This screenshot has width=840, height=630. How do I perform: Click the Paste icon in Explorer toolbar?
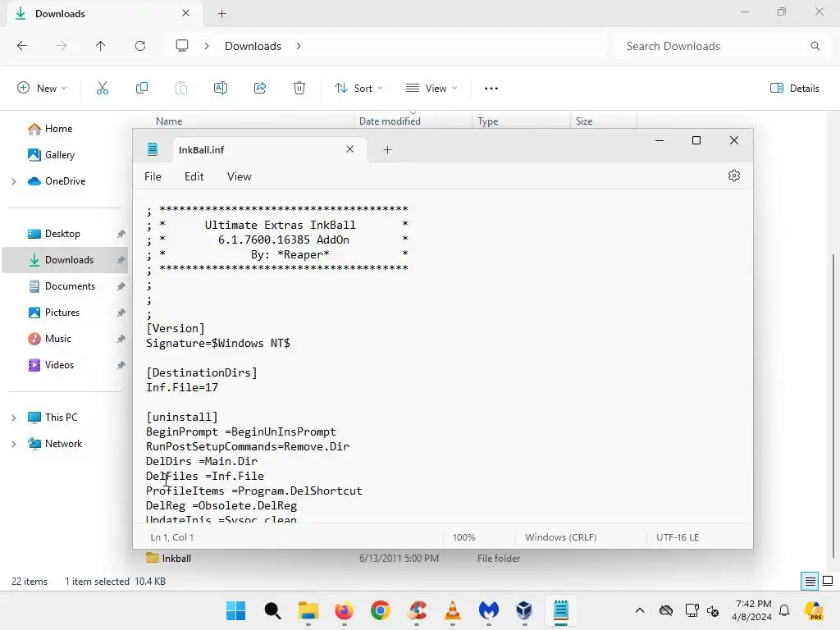pos(181,89)
